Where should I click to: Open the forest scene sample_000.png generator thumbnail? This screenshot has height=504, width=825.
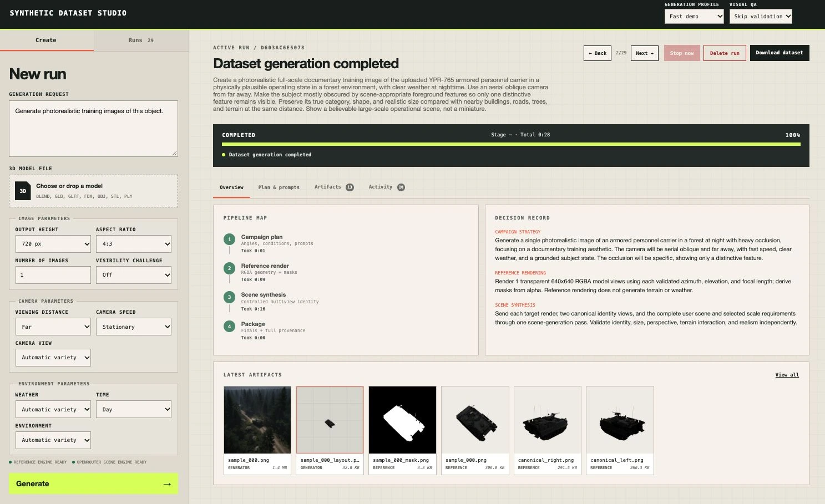pos(257,420)
